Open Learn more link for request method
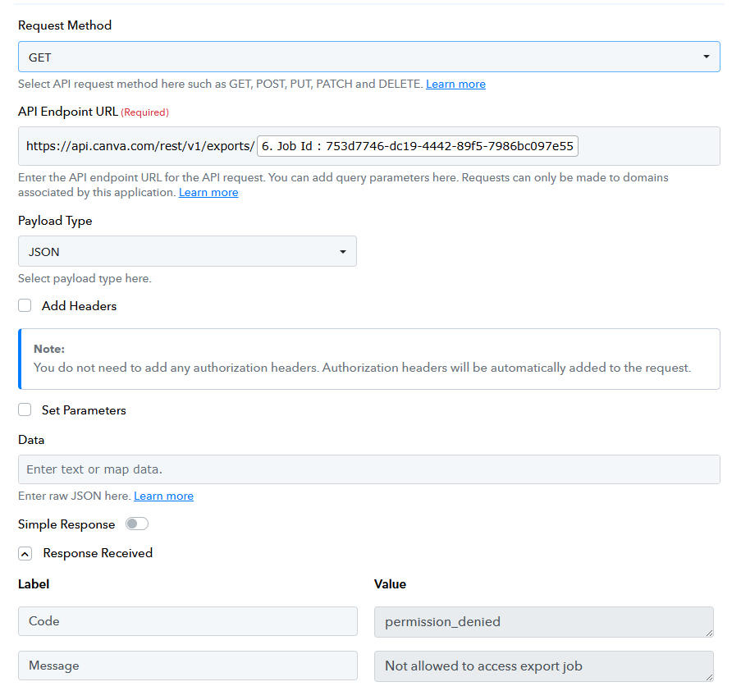Image resolution: width=741 pixels, height=700 pixels. [x=455, y=85]
